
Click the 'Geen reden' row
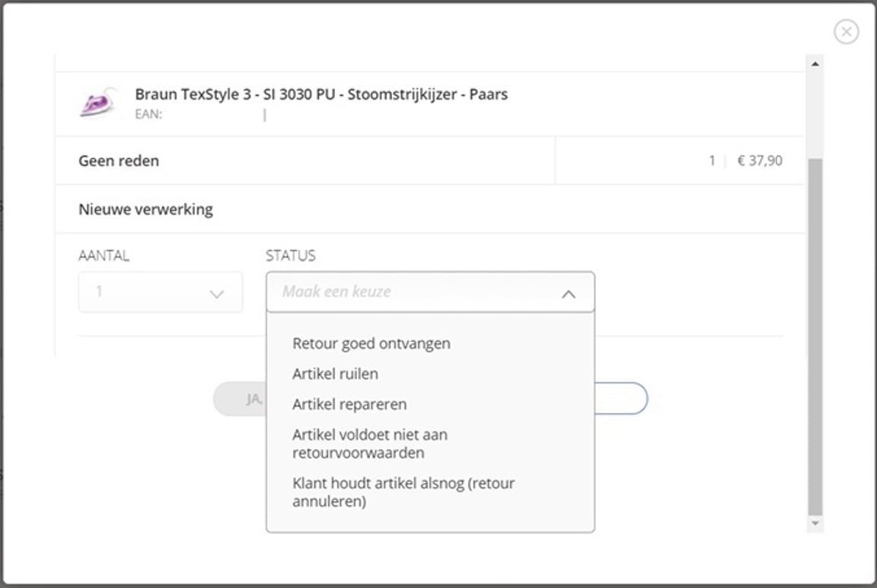(119, 161)
